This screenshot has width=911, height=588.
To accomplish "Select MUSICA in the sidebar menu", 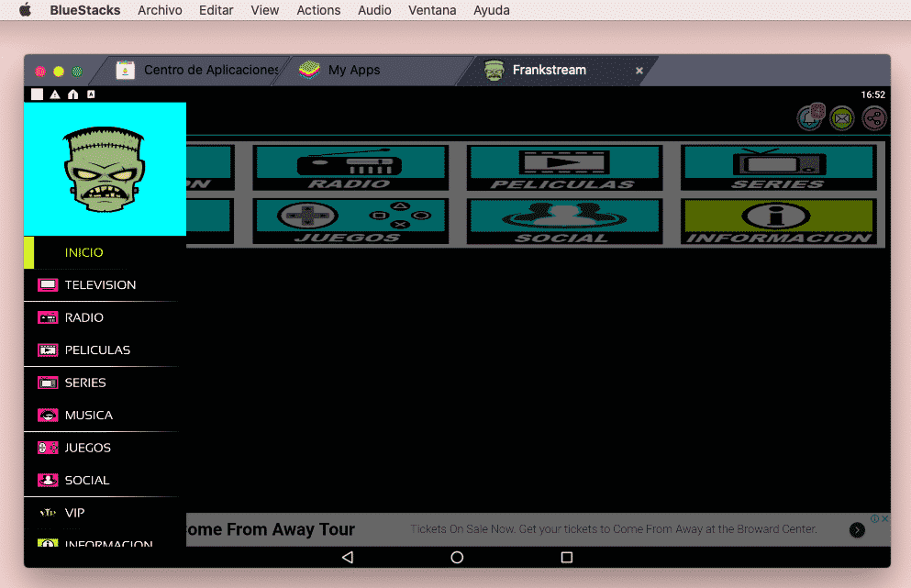I will coord(105,415).
